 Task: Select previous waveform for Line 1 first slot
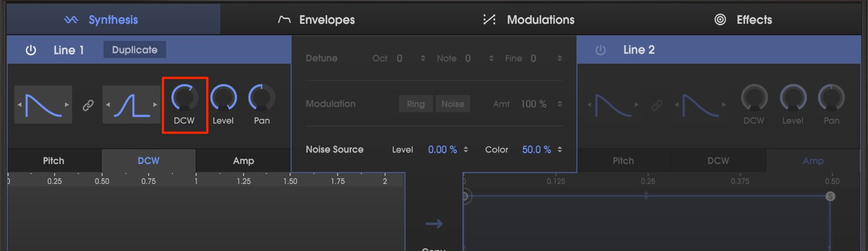click(20, 105)
